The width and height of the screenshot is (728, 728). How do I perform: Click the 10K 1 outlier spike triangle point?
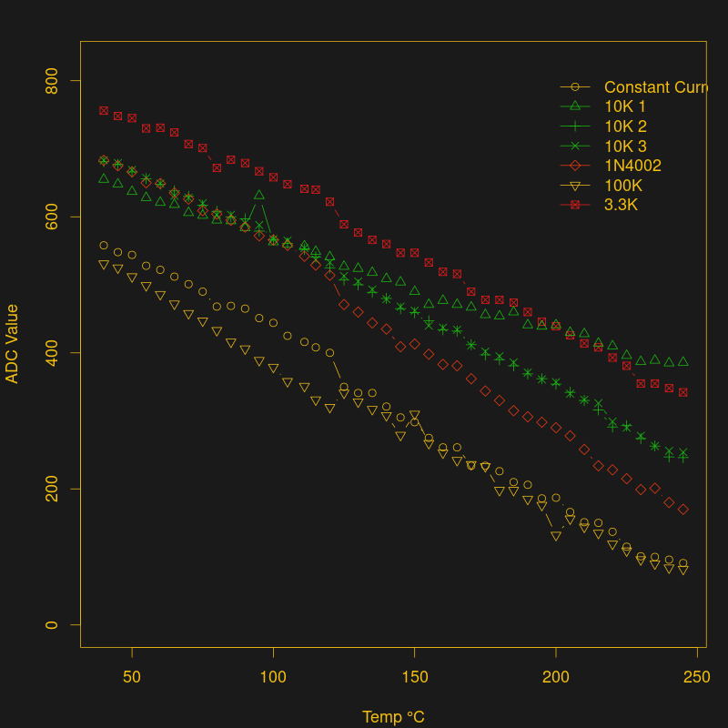(259, 195)
